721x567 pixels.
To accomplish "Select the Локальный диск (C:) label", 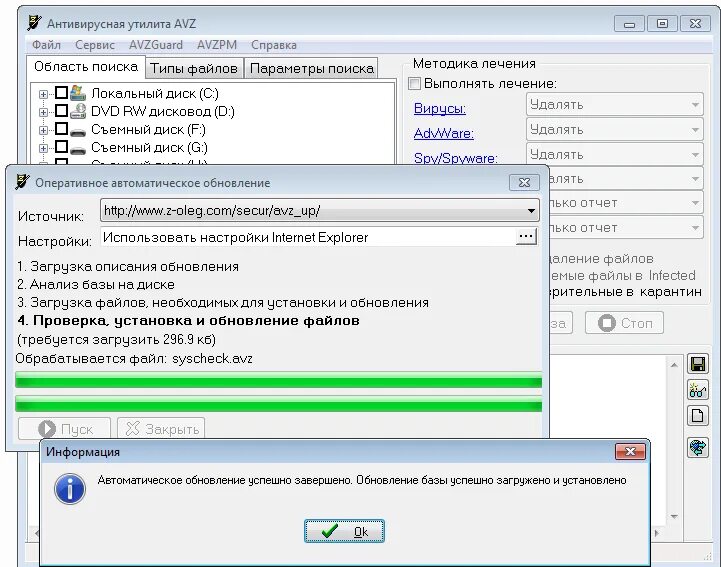I will click(x=154, y=93).
